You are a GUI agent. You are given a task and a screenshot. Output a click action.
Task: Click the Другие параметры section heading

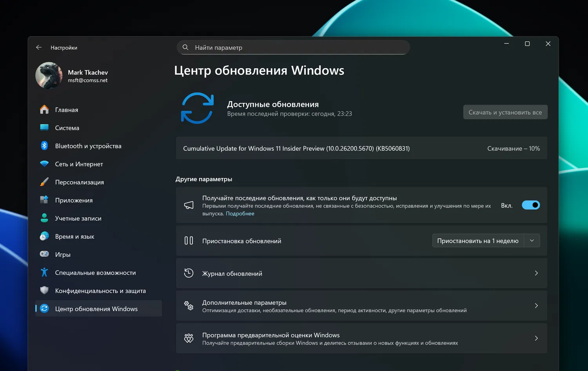[204, 179]
